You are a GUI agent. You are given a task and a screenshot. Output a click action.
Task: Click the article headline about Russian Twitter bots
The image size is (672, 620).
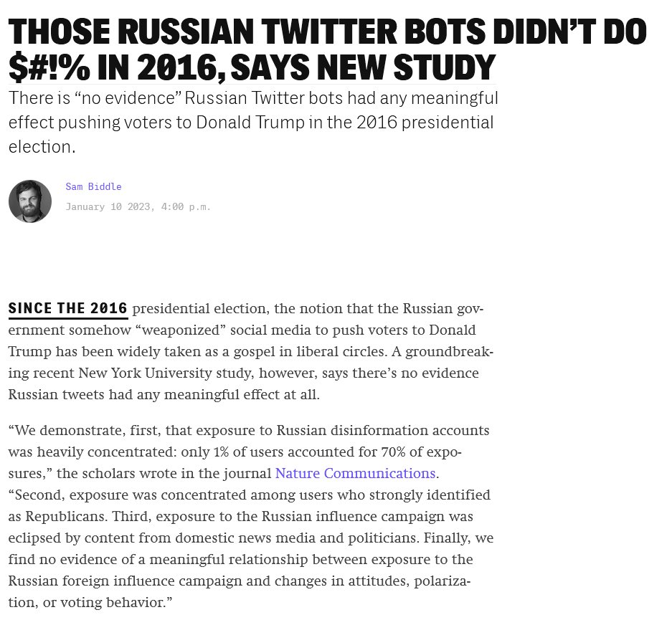[x=328, y=49]
